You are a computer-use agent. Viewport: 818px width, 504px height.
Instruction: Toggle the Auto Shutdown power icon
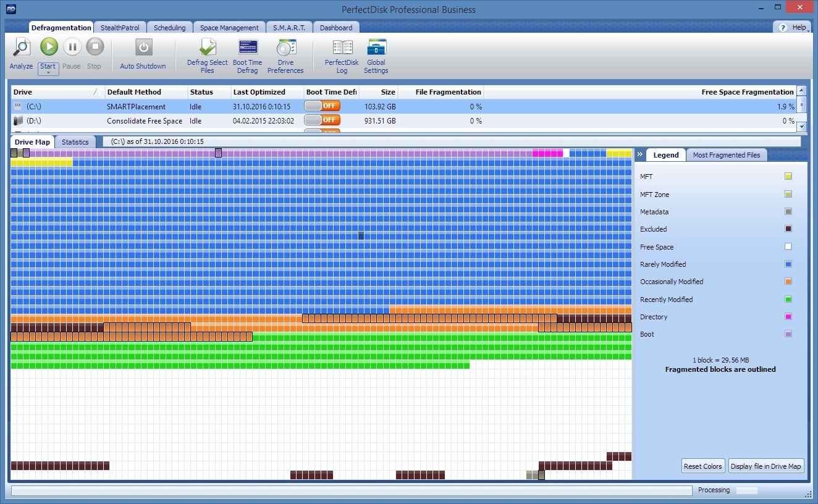[143, 48]
